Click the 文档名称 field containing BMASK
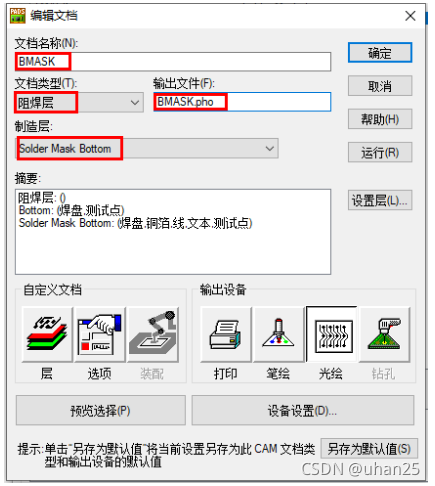Screen dimensions: 435x486 click(173, 62)
